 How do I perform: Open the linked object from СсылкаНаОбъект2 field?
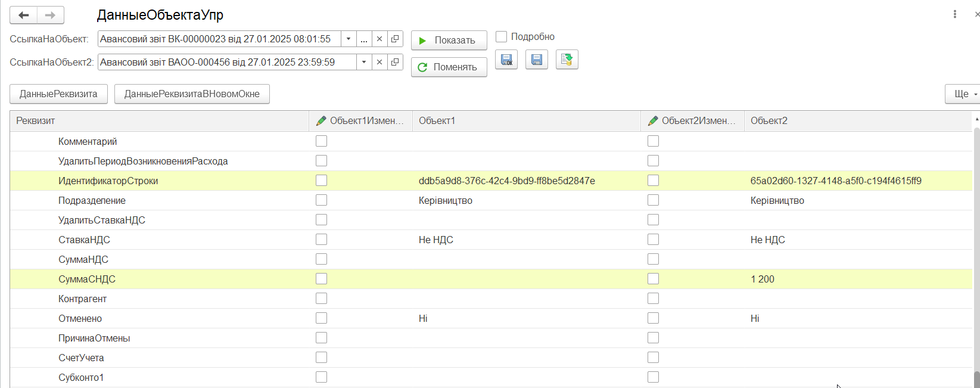[x=395, y=62]
